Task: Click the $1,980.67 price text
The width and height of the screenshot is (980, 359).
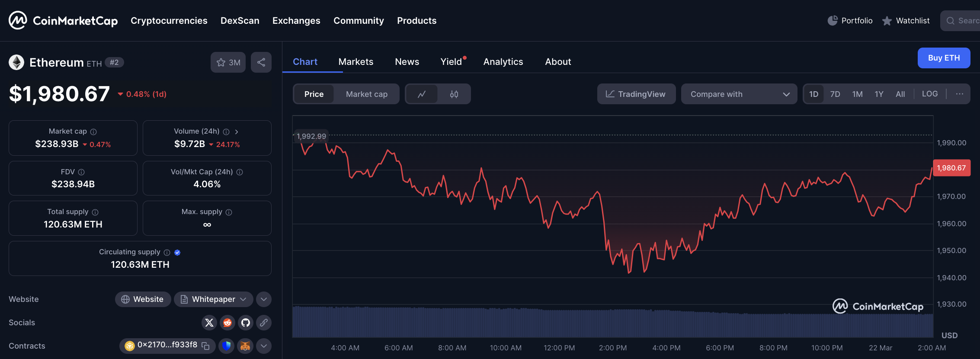Action: 59,94
